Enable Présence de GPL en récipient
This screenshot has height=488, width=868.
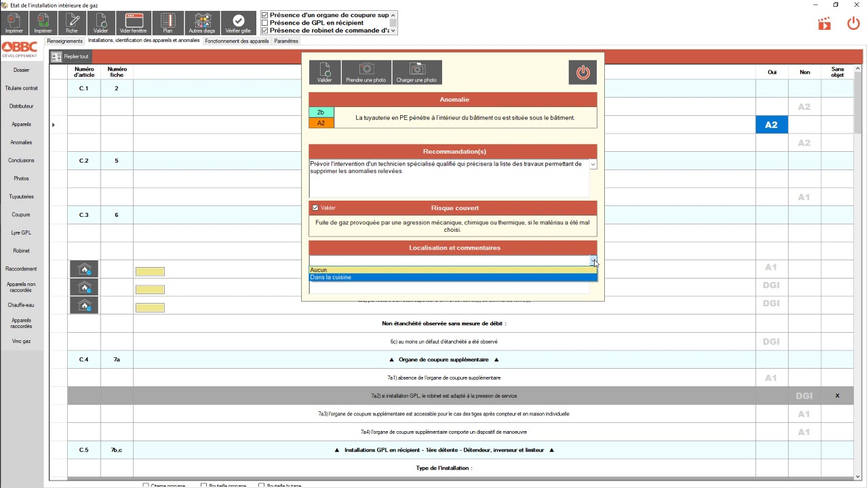point(265,22)
